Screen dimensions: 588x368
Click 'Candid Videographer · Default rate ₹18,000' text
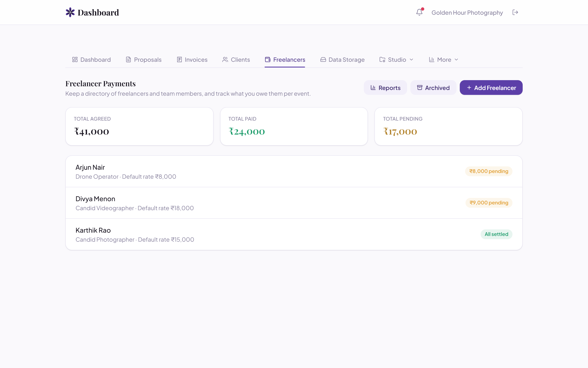pyautogui.click(x=135, y=208)
